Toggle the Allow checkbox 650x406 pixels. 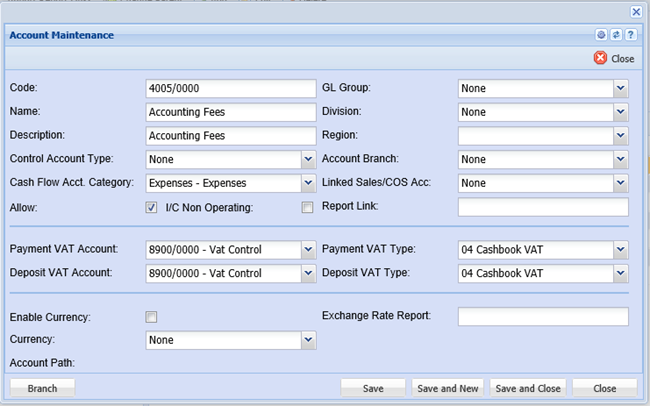(x=152, y=208)
